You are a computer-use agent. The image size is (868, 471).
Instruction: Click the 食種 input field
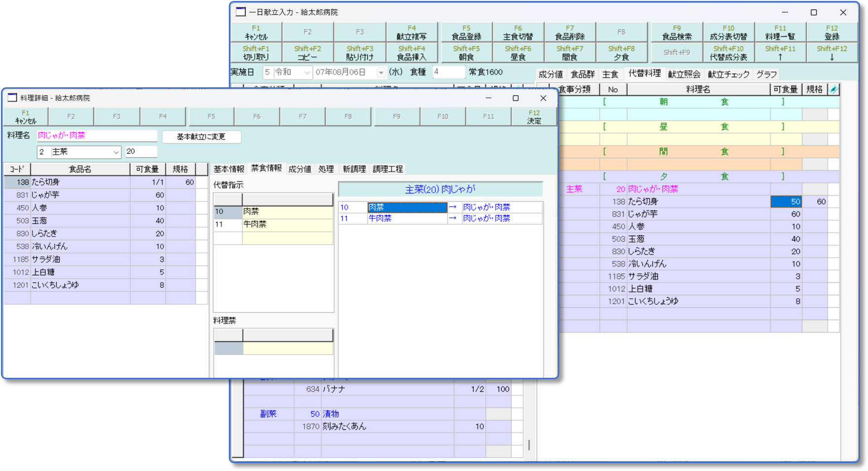[448, 72]
